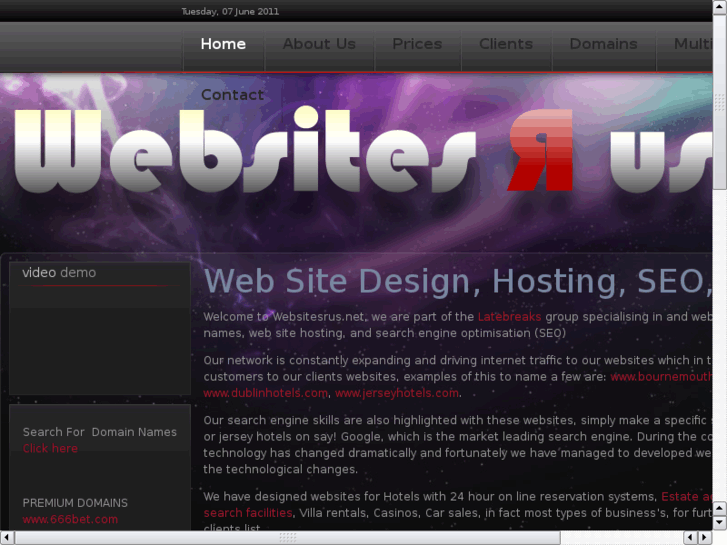This screenshot has height=545, width=727.
Task: Click the Estate link in the paragraph
Action: (687, 497)
